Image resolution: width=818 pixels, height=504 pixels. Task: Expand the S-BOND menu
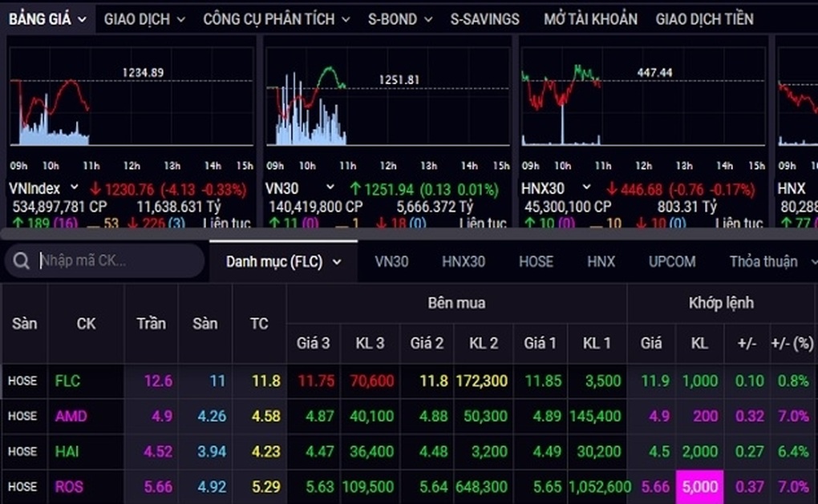(x=400, y=18)
